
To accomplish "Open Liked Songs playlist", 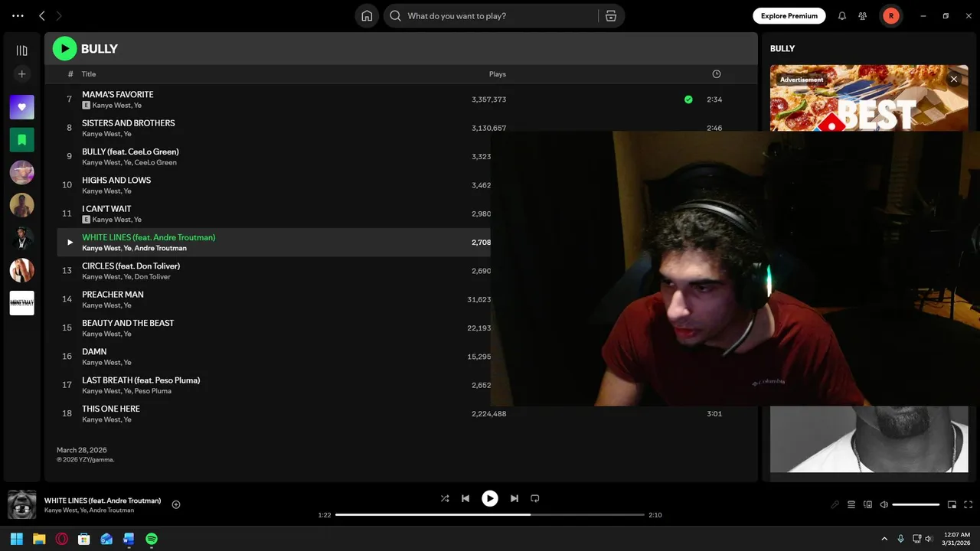I will click(21, 107).
